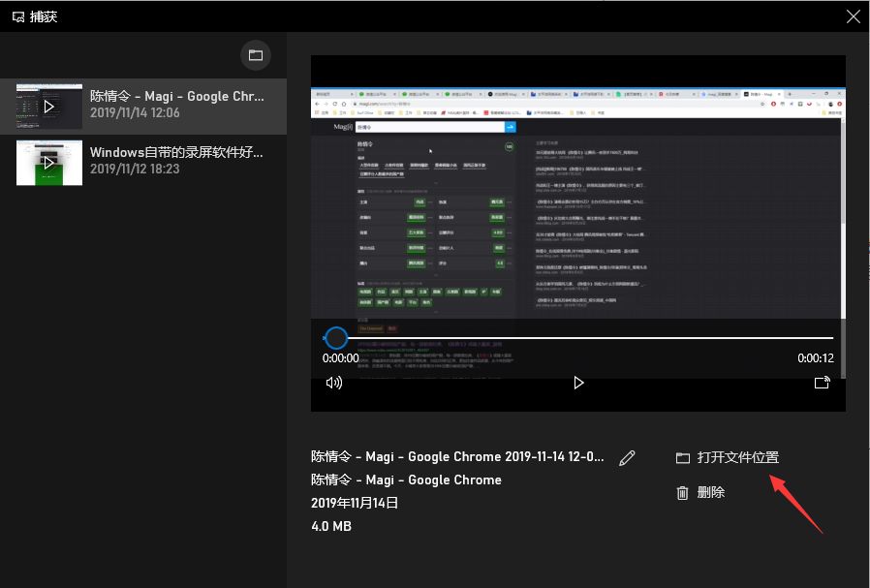The image size is (870, 588).
Task: Click the play overlay on the 陈情令 thumbnail
Action: pos(48,107)
